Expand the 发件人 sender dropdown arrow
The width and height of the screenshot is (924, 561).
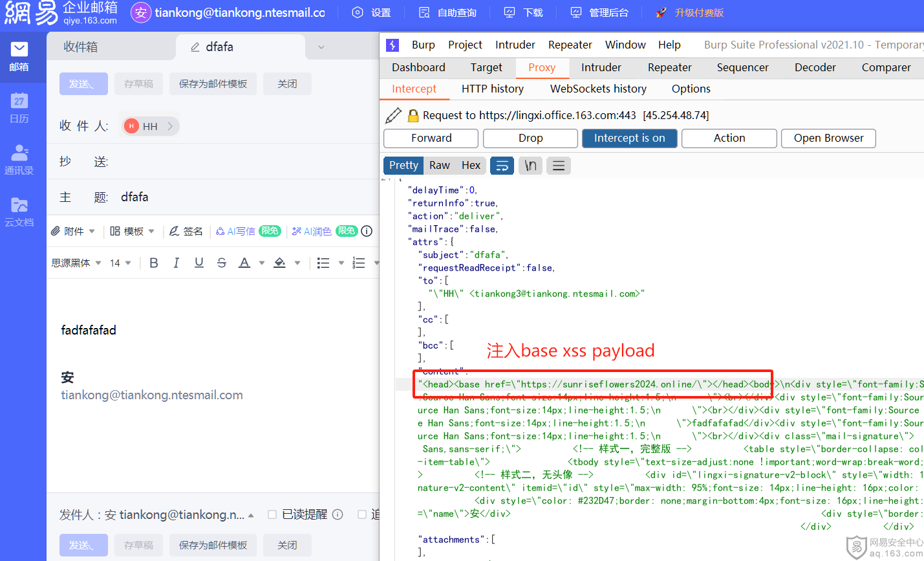[x=251, y=515]
